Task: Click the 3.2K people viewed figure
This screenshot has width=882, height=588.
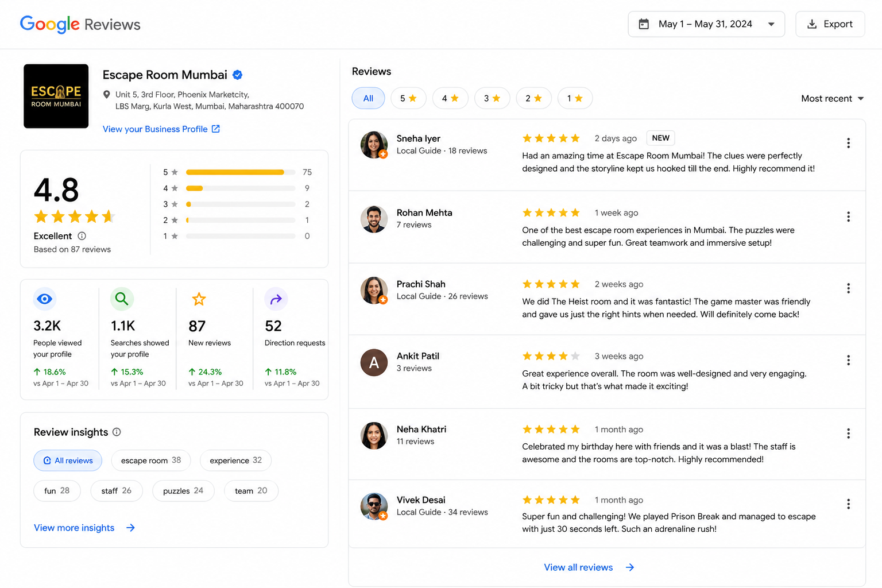Action: (47, 326)
